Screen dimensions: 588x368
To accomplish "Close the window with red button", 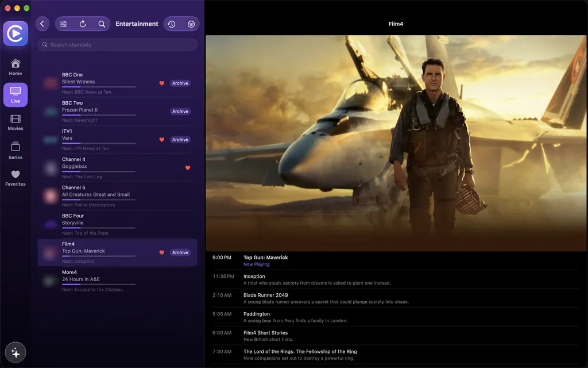I will pyautogui.click(x=7, y=8).
